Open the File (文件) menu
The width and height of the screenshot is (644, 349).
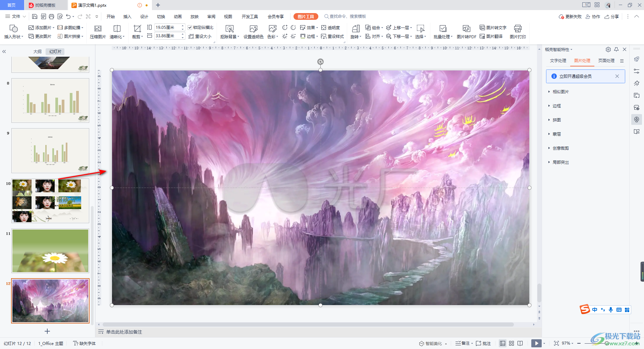pos(15,16)
